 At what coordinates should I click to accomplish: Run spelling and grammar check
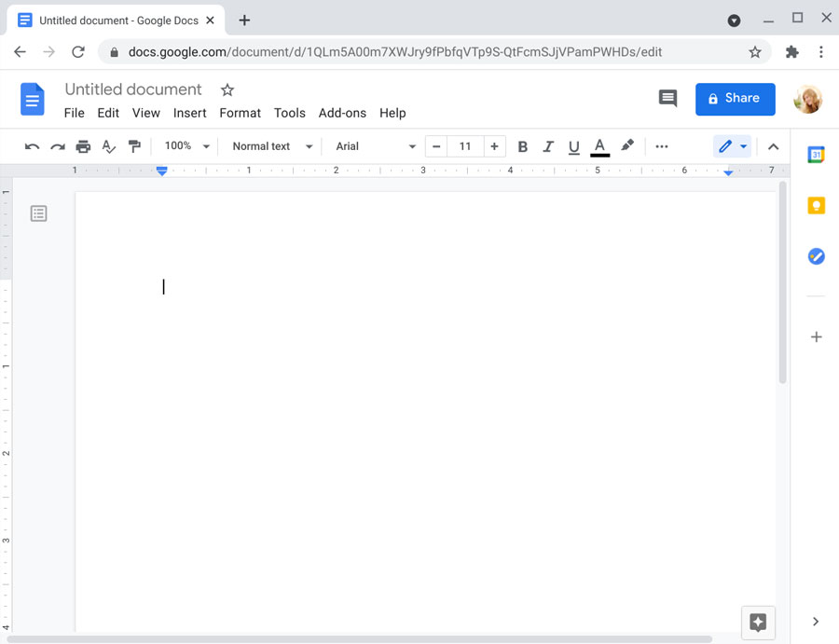pyautogui.click(x=108, y=146)
